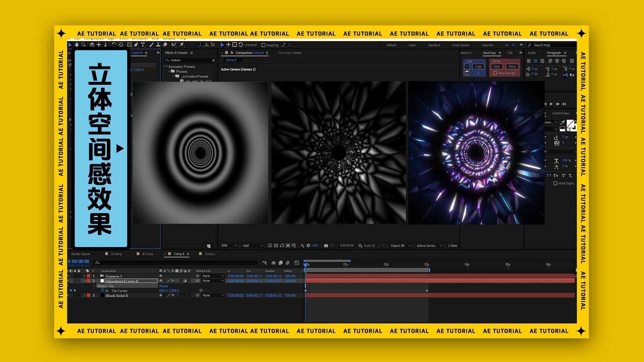This screenshot has width=644, height=362.
Task: Open Camera 1 parent None dropdown
Action: (x=213, y=276)
